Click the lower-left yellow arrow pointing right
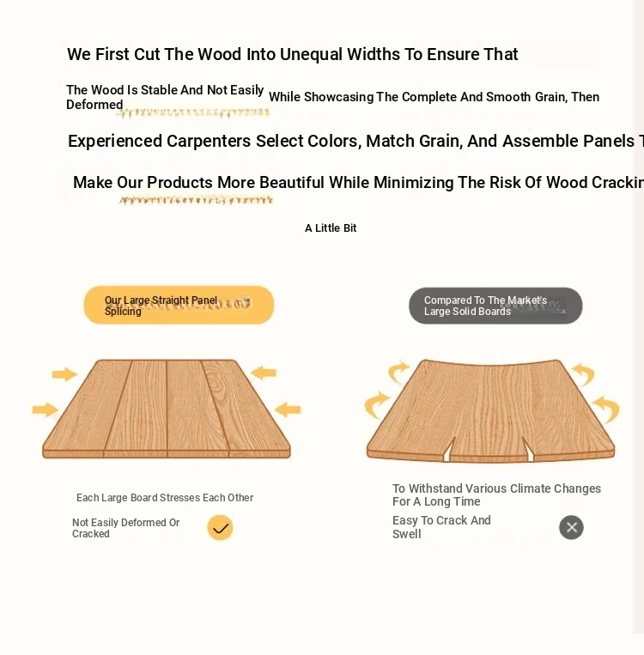Image resolution: width=644 pixels, height=655 pixels. point(46,409)
